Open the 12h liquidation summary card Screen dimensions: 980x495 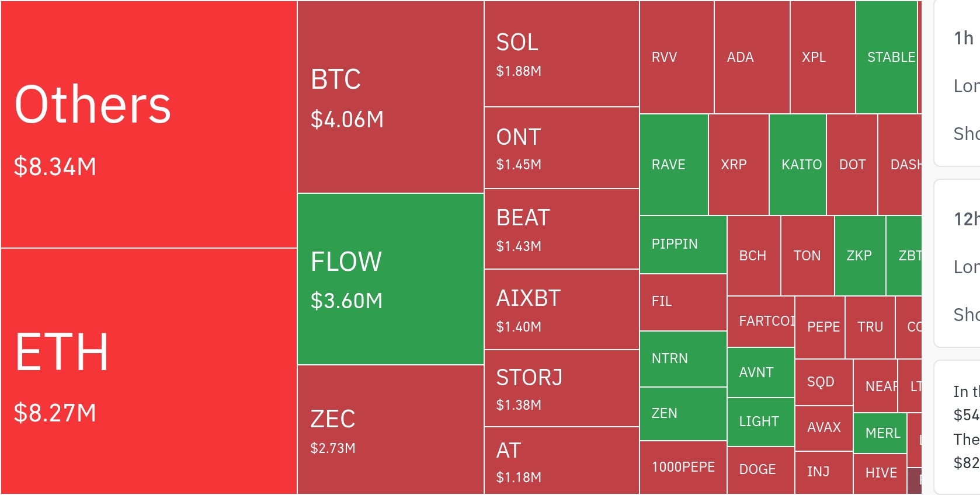[958, 263]
